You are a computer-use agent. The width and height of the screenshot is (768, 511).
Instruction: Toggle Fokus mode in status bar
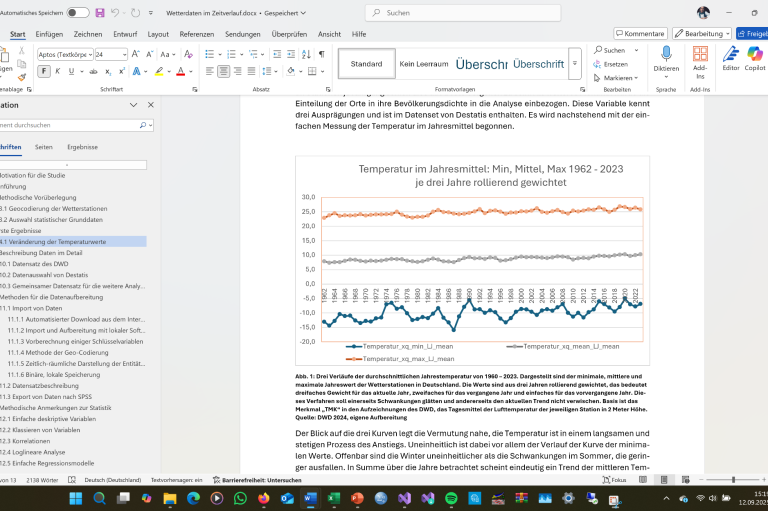click(614, 479)
